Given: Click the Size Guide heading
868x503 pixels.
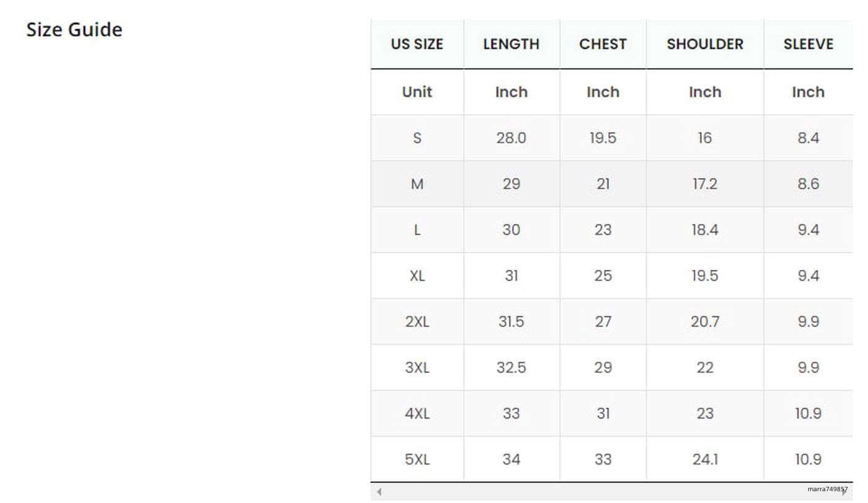Looking at the screenshot, I should click(74, 30).
